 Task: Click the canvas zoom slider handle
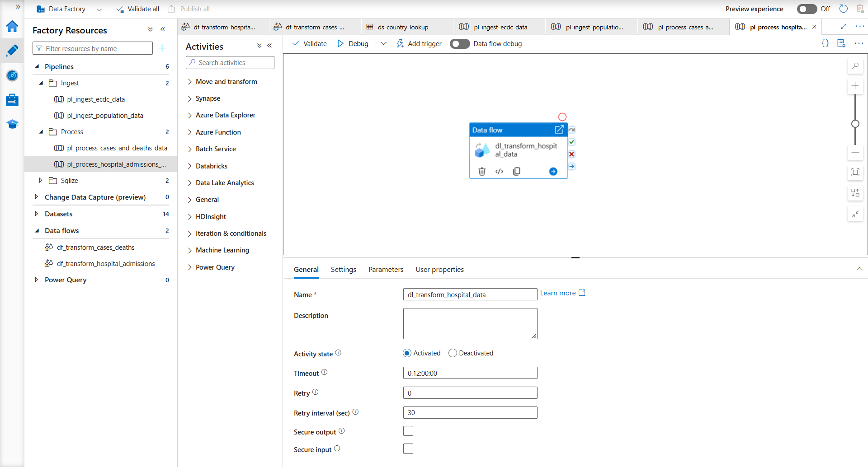tap(855, 124)
